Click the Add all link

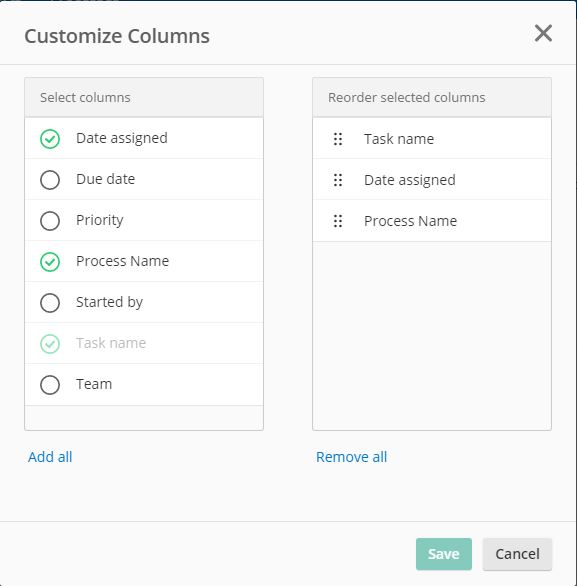click(x=50, y=457)
